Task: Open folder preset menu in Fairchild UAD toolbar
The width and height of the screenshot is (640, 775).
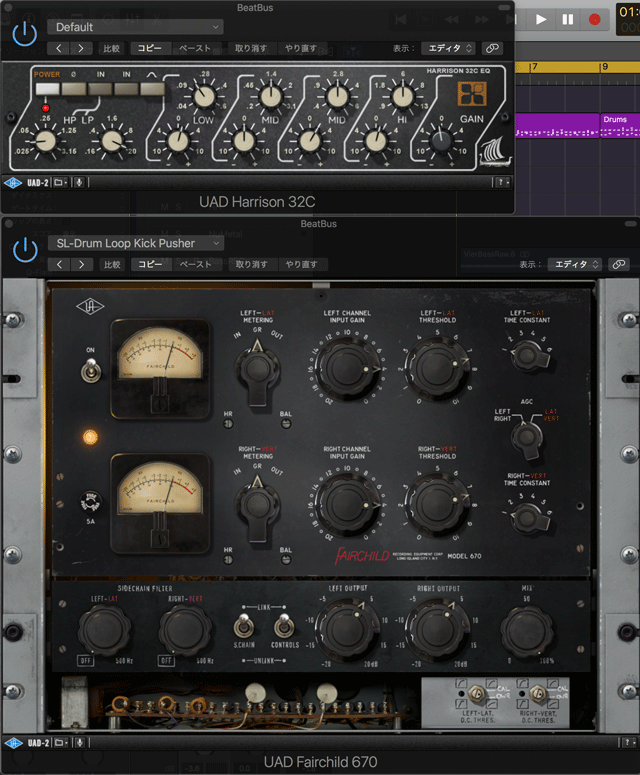Action: [x=60, y=743]
